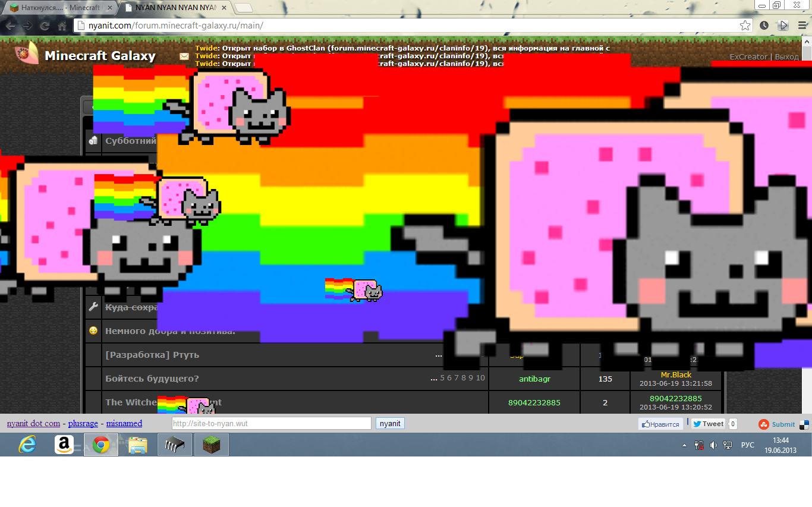
Task: Click reply count '135'
Action: pyautogui.click(x=605, y=379)
